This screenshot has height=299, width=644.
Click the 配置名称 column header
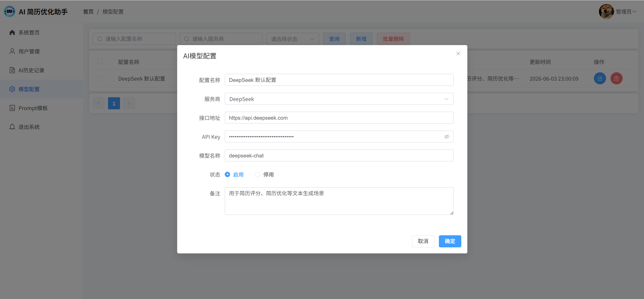(129, 62)
